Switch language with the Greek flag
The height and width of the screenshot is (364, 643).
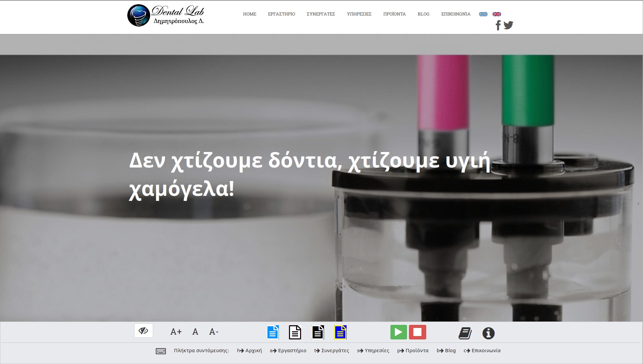483,14
